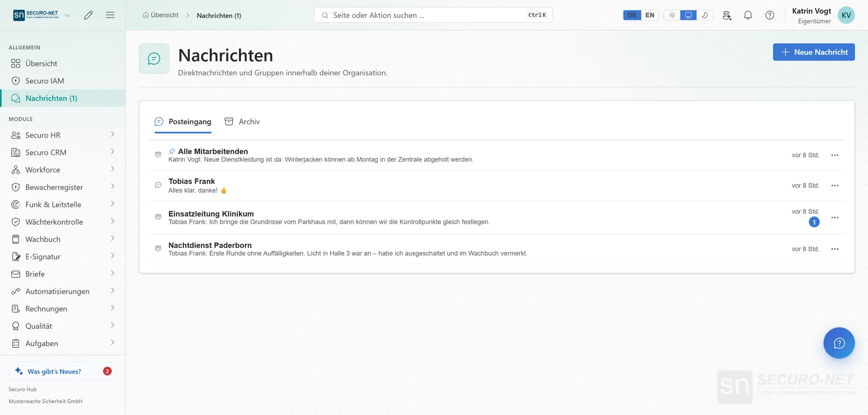Expand the Workforce module
Viewport: 868px width, 415px height.
[113, 169]
